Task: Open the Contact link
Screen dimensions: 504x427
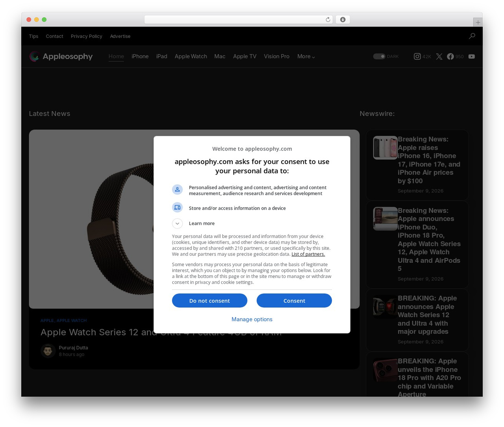Action: (54, 36)
